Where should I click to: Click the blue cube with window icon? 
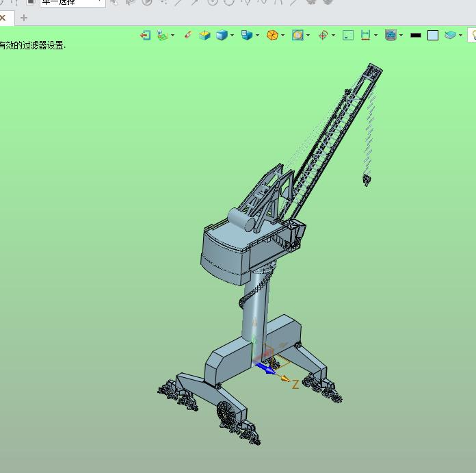click(246, 35)
